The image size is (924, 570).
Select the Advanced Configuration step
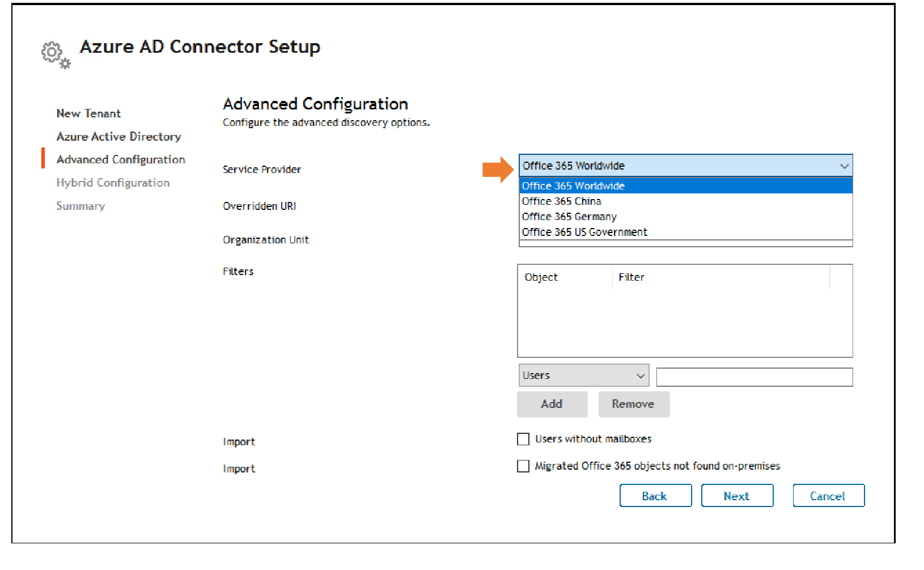click(x=121, y=160)
